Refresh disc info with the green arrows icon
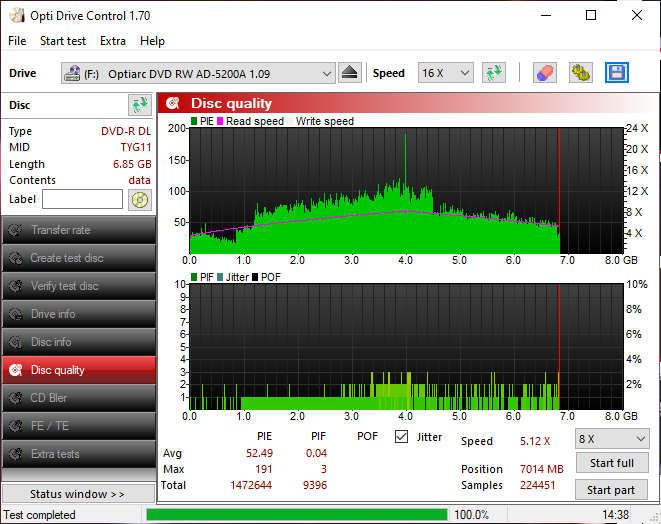 coord(140,105)
